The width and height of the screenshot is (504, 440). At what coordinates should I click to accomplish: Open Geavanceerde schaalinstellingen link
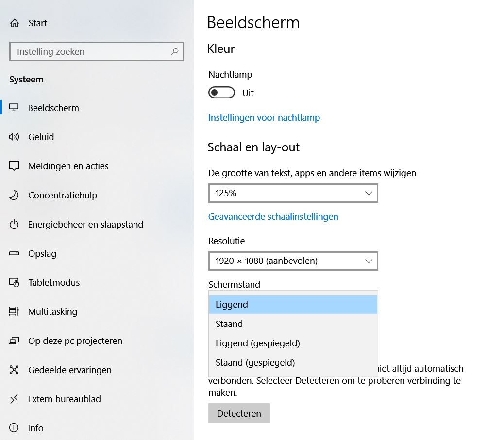coord(273,217)
